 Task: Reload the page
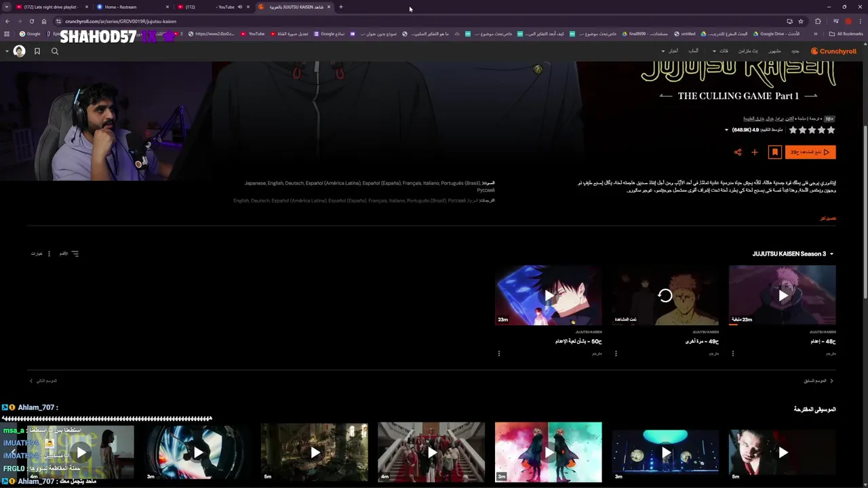31,21
